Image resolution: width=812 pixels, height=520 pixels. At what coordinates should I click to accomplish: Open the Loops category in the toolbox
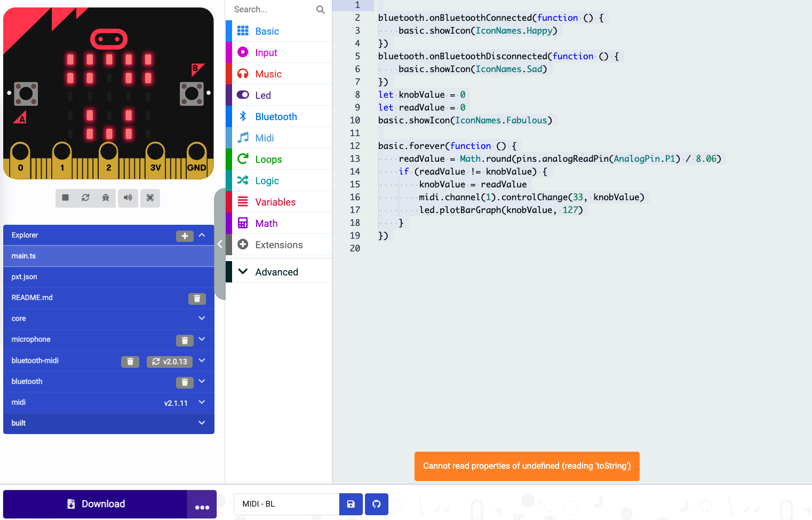pyautogui.click(x=268, y=159)
